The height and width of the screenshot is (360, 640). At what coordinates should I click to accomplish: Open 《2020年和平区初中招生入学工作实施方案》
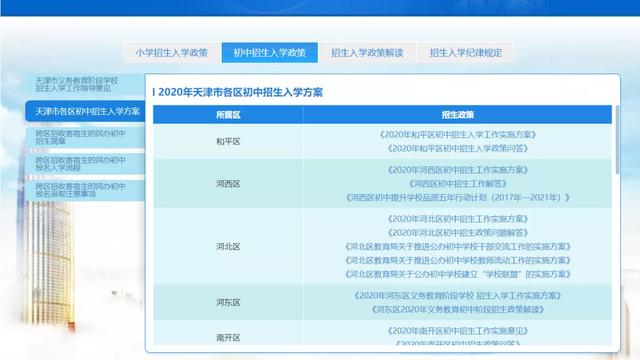458,135
